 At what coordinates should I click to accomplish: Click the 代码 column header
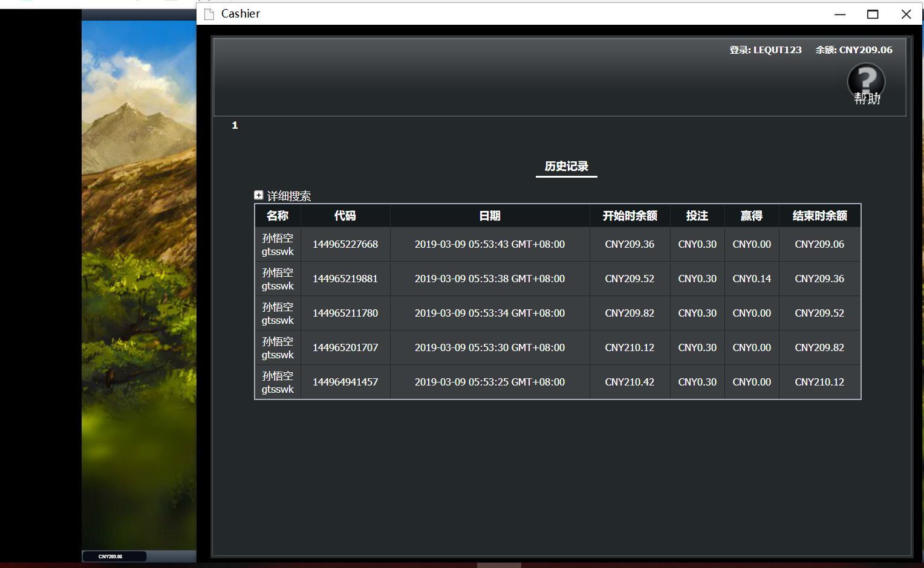[x=345, y=216]
